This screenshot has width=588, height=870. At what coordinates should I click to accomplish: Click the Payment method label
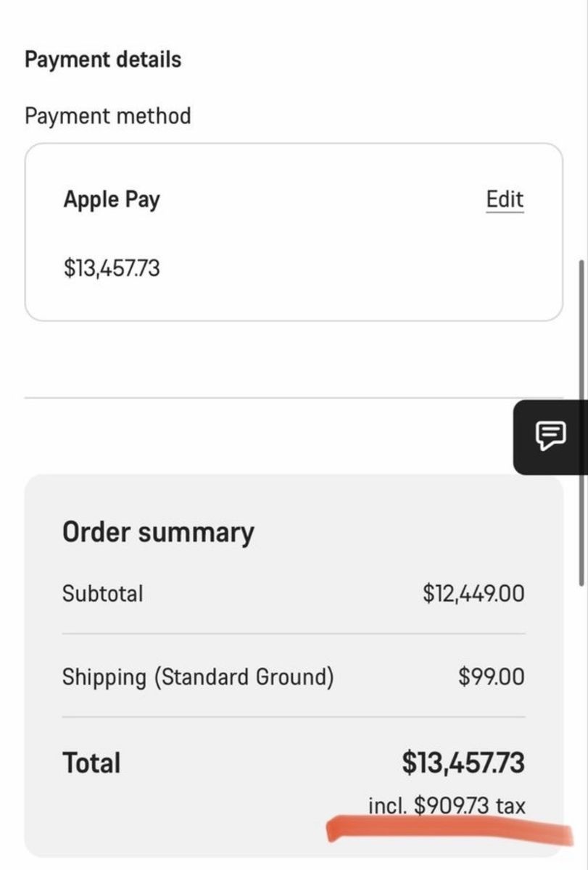tap(108, 116)
